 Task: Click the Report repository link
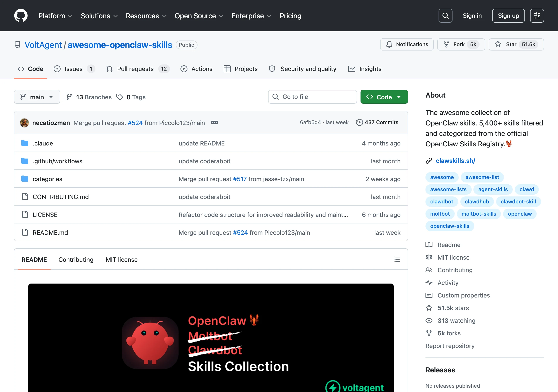pyautogui.click(x=450, y=346)
